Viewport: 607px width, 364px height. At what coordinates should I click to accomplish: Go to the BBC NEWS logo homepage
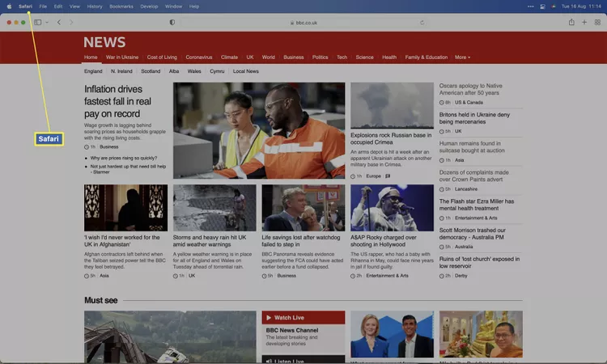click(x=104, y=42)
